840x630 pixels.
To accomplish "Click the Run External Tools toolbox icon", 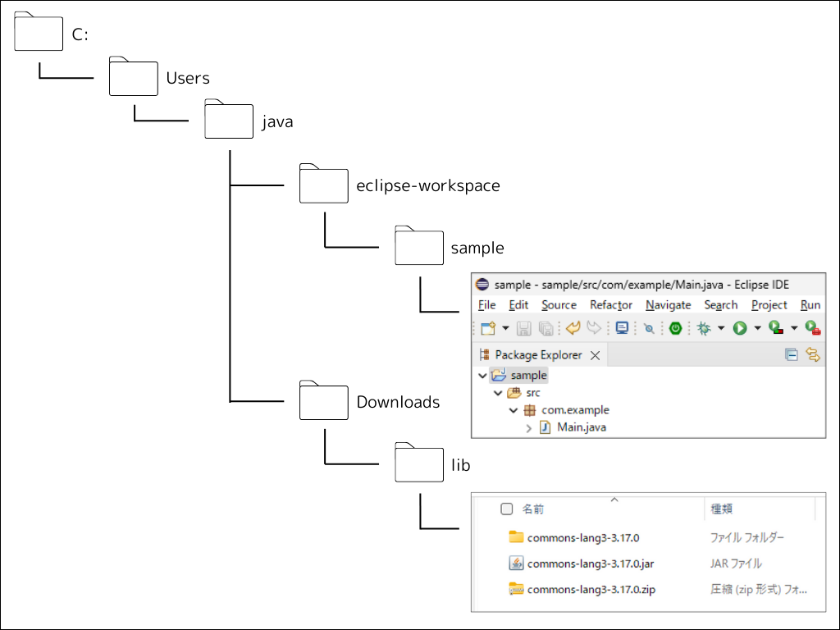I will [x=813, y=327].
